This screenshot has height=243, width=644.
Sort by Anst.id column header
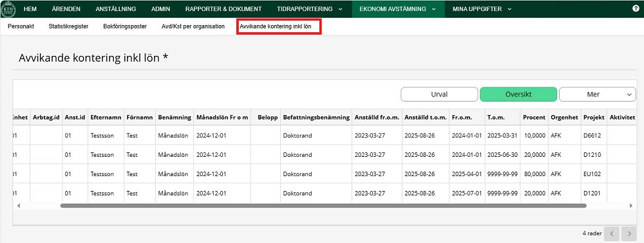coord(75,117)
